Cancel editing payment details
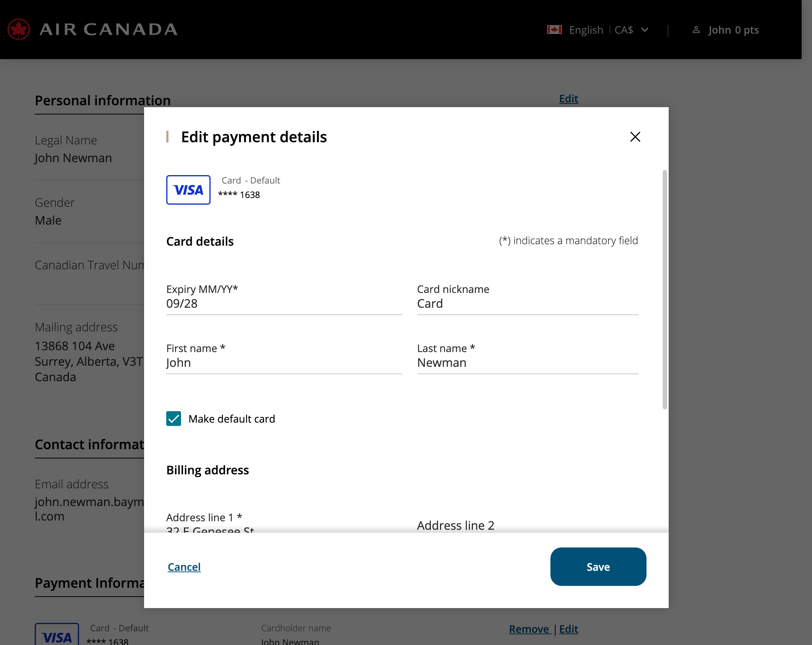812x645 pixels. [x=184, y=567]
